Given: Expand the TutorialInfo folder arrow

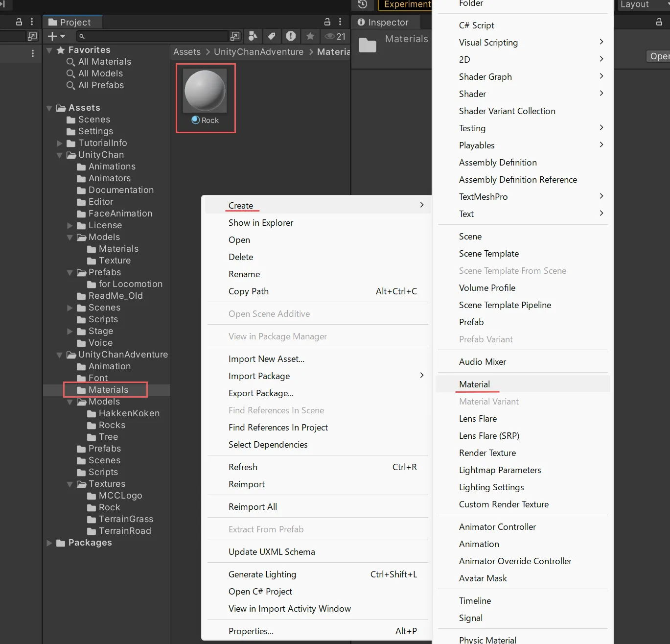Looking at the screenshot, I should (x=59, y=143).
